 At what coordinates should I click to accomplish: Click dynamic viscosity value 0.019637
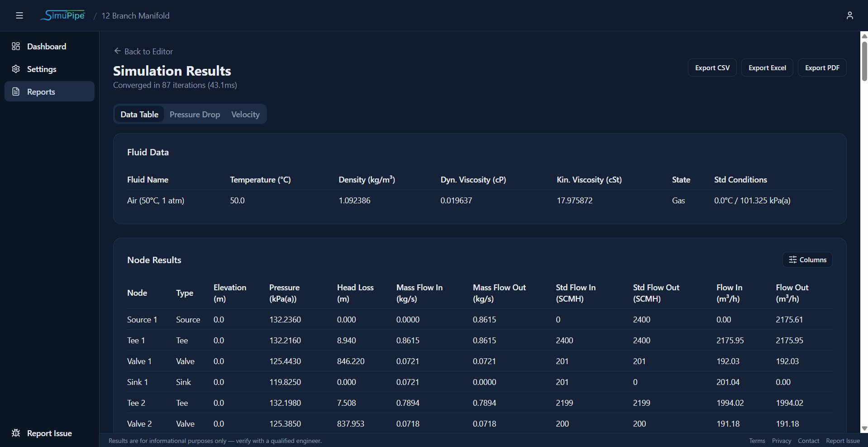[x=456, y=200]
